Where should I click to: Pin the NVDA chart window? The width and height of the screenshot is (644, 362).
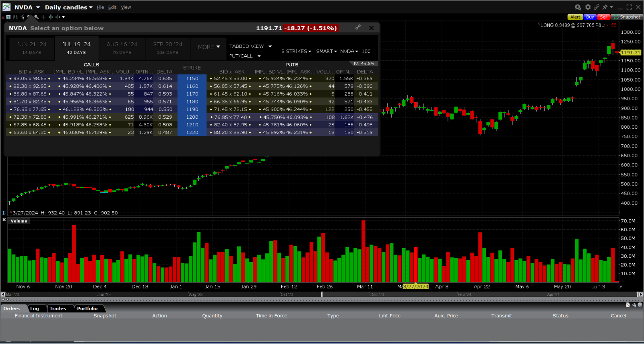click(x=605, y=7)
